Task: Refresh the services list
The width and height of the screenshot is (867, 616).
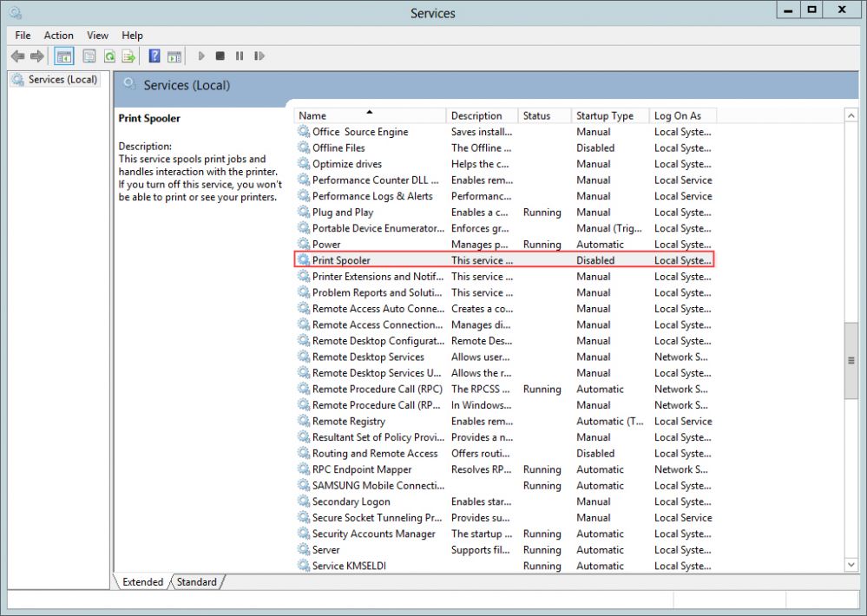Action: (111, 56)
